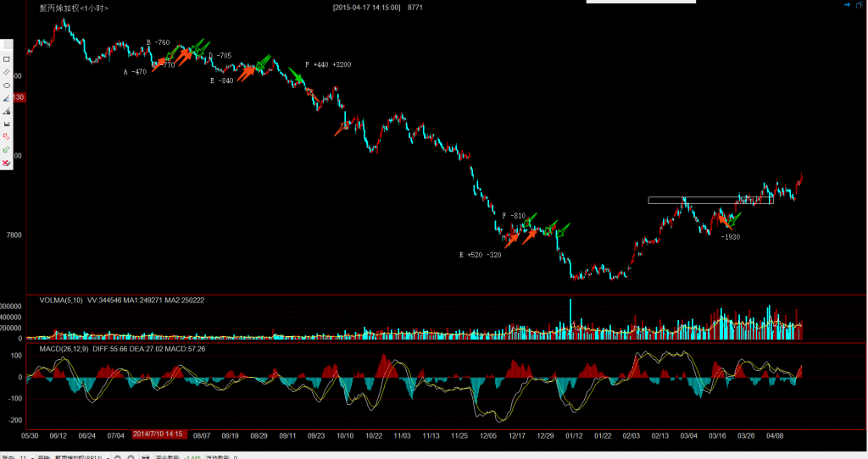This screenshot has width=868, height=459.
Task: Click the restore window icon at top right
Action: point(858,5)
